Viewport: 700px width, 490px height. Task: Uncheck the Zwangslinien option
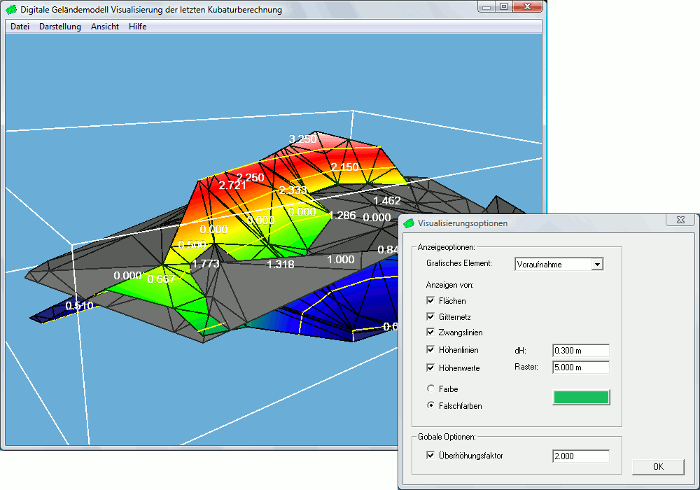pyautogui.click(x=430, y=332)
